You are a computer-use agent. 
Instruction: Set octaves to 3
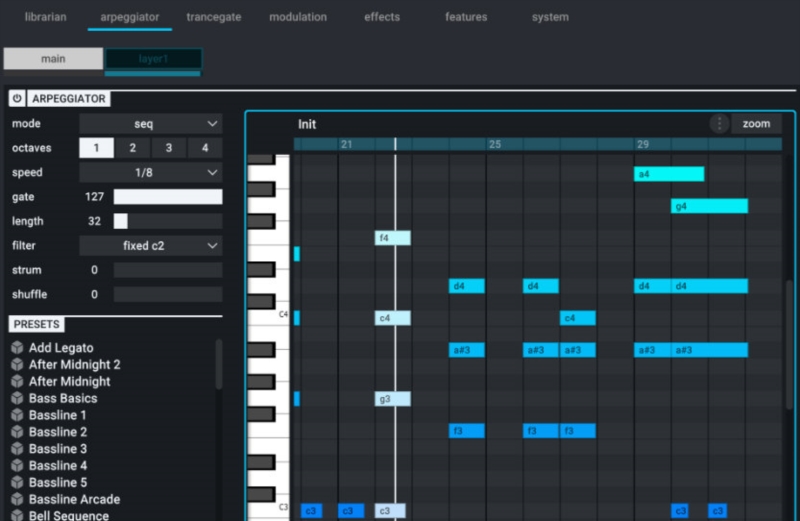coord(169,148)
